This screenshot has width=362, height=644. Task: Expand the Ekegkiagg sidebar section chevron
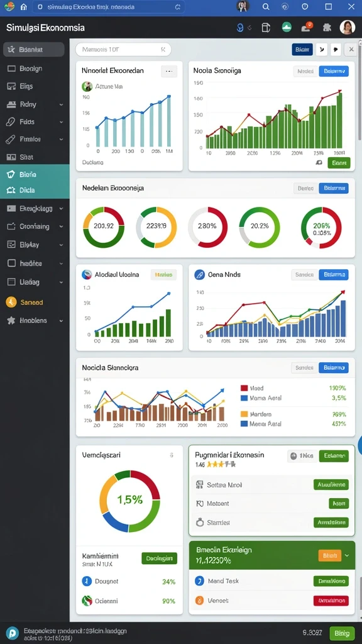pos(61,209)
